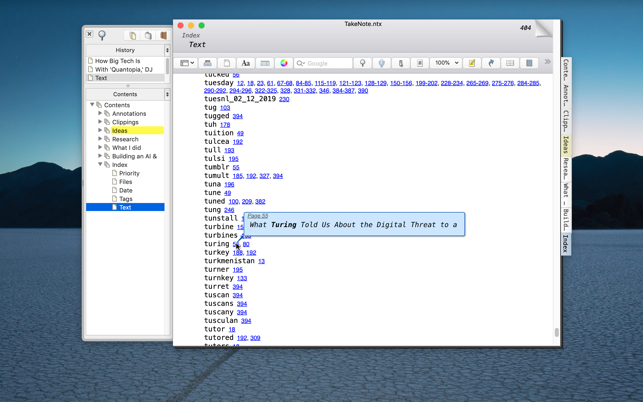
Task: Click the blue curved-arrow toolbar icon
Action: [491, 63]
